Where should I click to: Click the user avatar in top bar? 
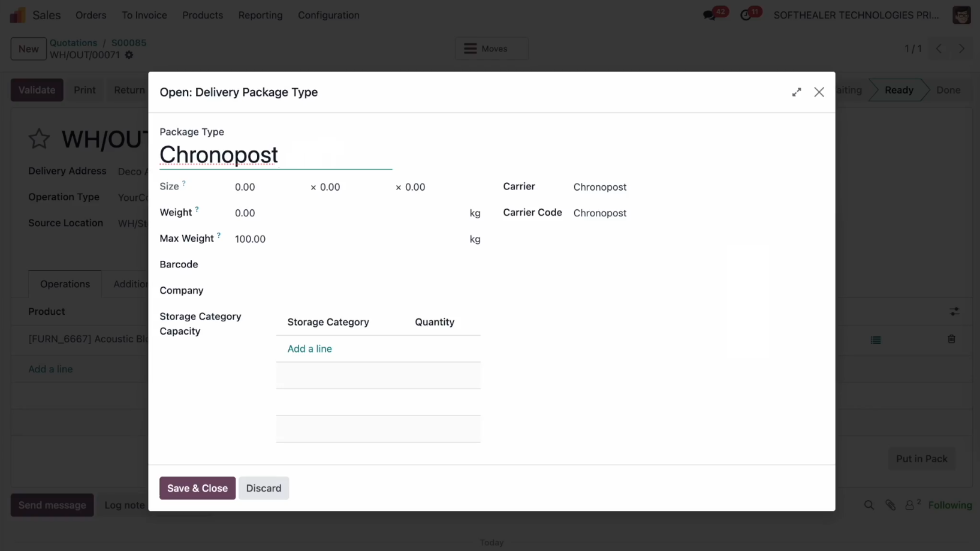(961, 15)
